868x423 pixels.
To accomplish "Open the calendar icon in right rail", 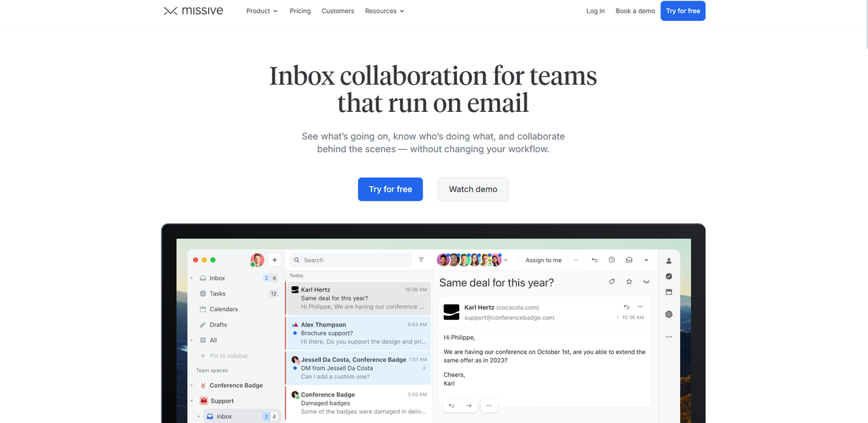I will coord(669,292).
